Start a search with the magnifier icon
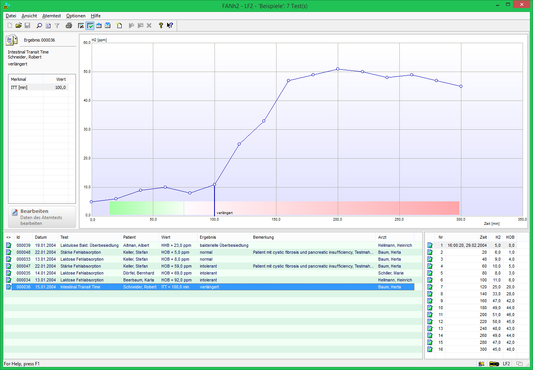The height and width of the screenshot is (370, 533). (x=39, y=26)
